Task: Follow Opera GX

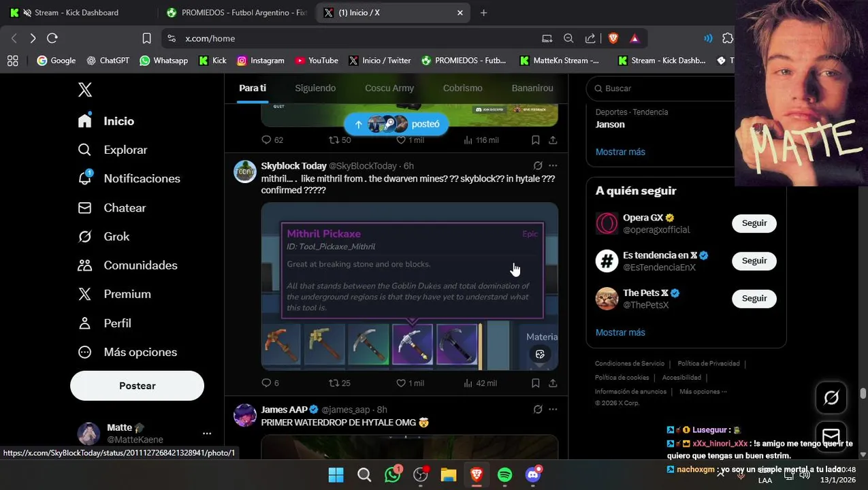Action: click(x=754, y=223)
